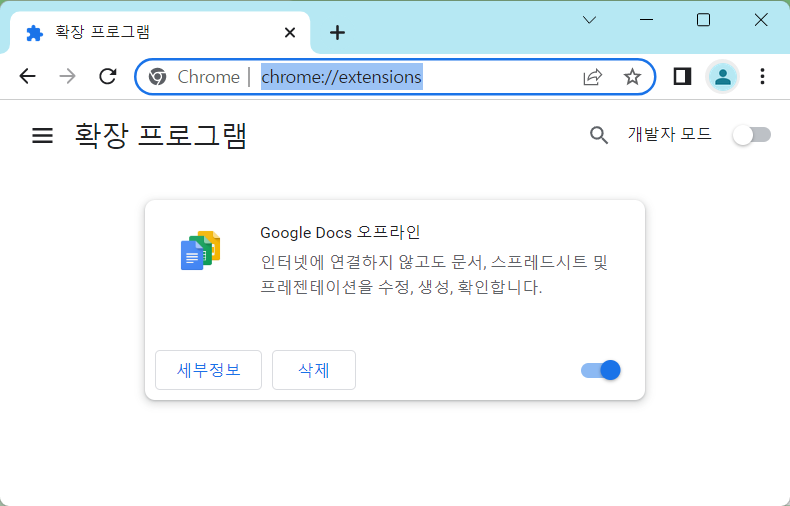790x506 pixels.
Task: Click the 개발자 모드 label
Action: coord(669,135)
